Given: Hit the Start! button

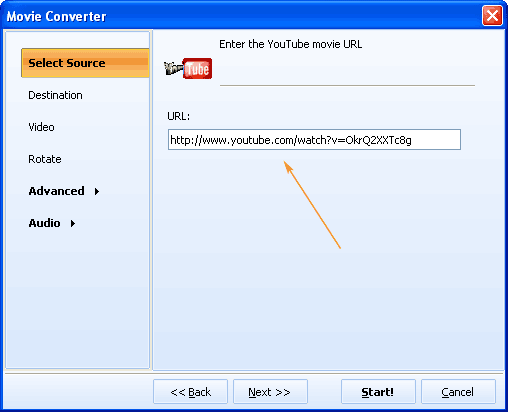Looking at the screenshot, I should click(x=378, y=392).
